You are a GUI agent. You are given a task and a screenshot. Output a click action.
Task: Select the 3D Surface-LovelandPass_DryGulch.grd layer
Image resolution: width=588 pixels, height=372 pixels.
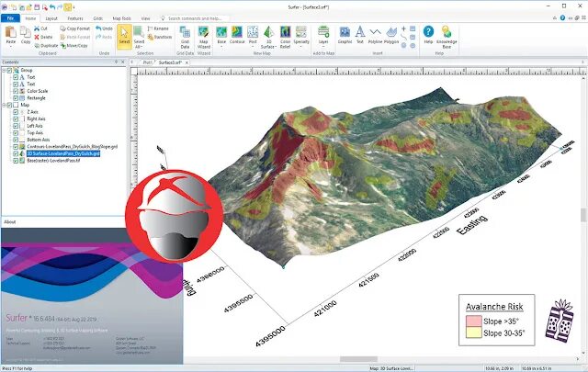tap(63, 153)
